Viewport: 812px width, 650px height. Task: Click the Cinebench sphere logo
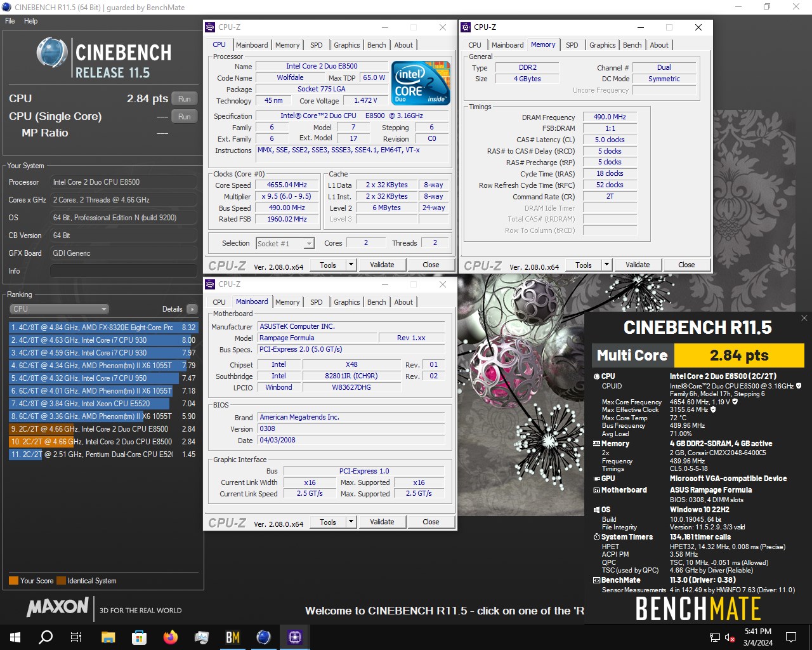(x=52, y=52)
